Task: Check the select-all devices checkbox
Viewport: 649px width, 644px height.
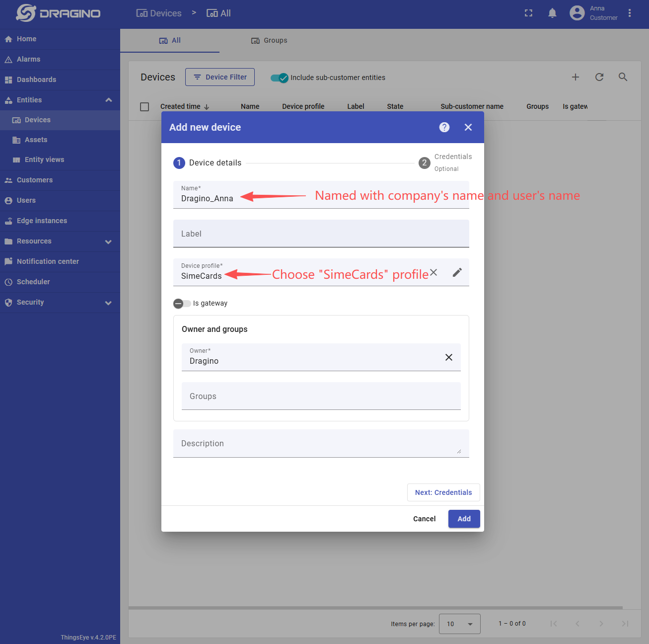Action: [144, 107]
